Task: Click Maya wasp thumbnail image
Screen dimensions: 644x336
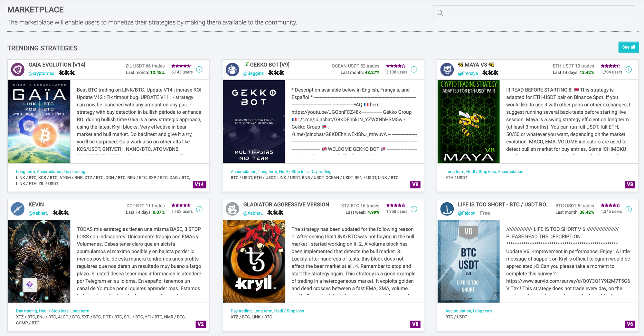Action: click(x=469, y=121)
